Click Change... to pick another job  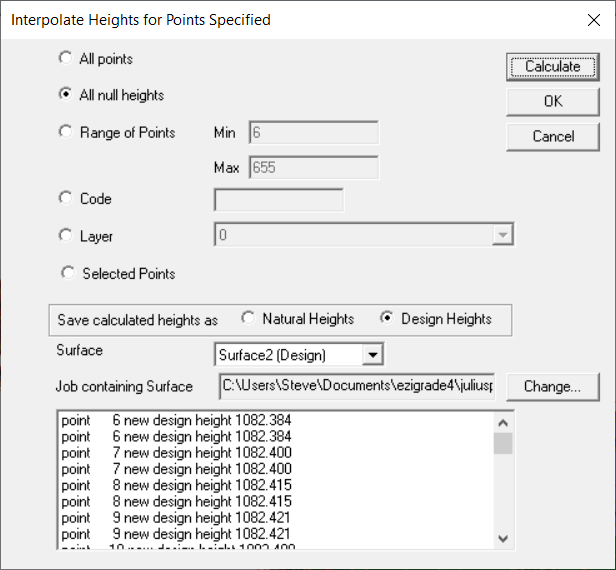552,386
